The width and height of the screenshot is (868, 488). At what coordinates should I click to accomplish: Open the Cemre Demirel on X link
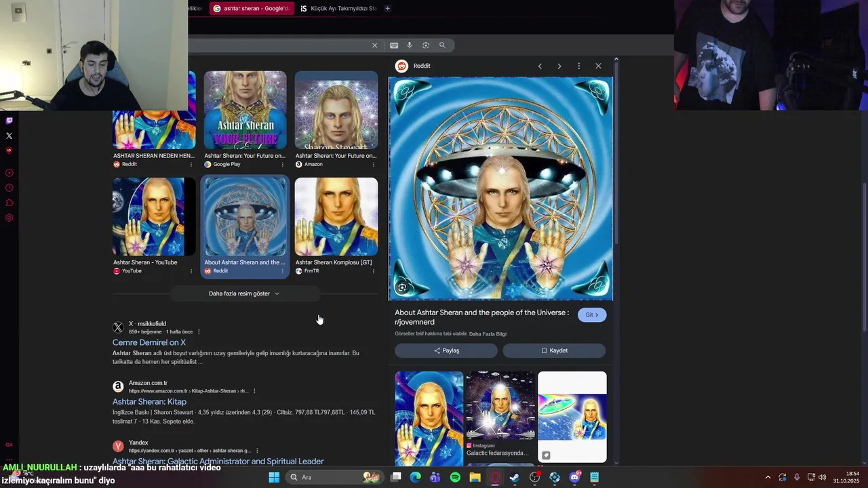pos(149,342)
